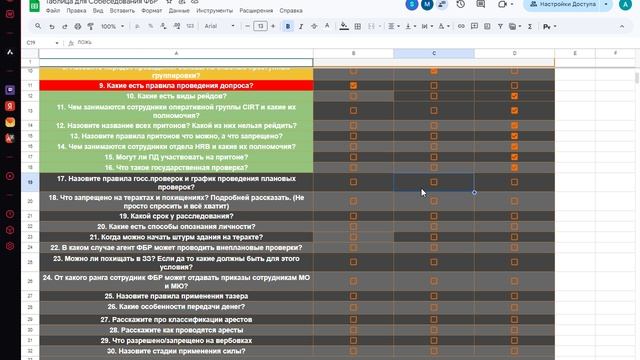Open the Правка menu
This screenshot has height=360, width=640.
76,11
